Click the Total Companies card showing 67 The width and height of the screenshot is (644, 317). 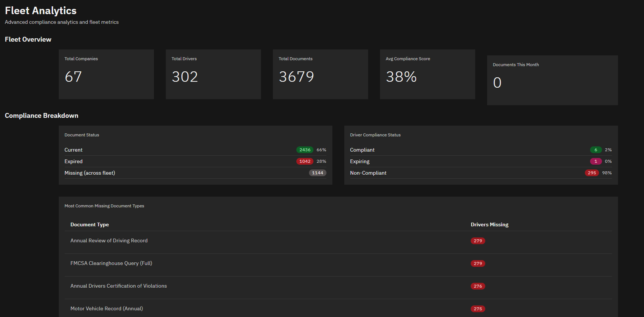click(106, 74)
